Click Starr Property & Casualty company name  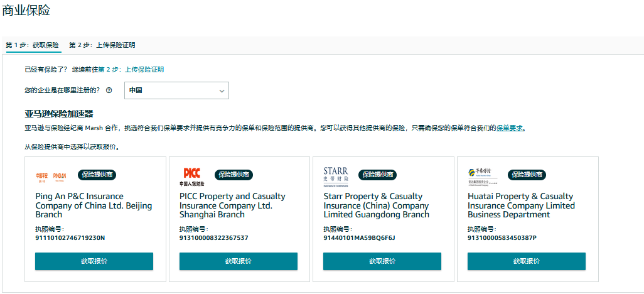[x=376, y=205]
